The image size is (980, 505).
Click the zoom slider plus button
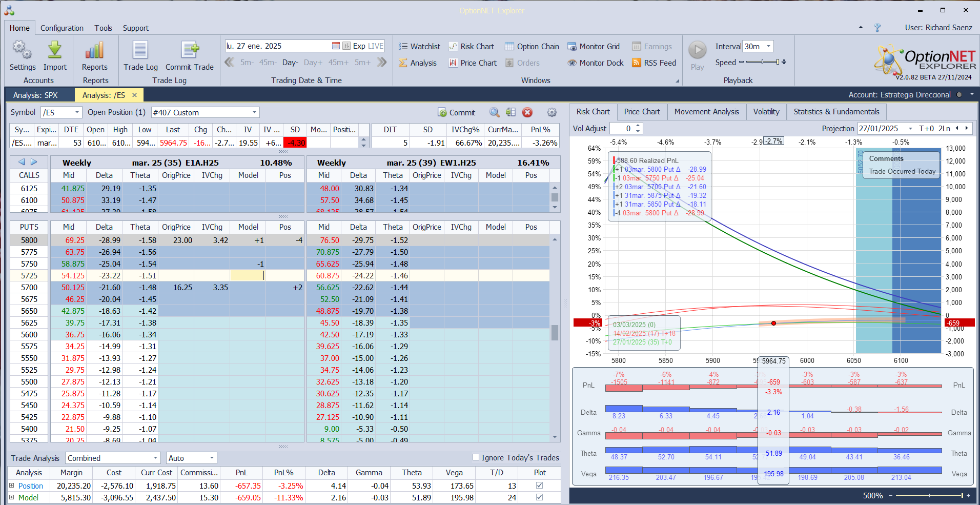tap(968, 495)
